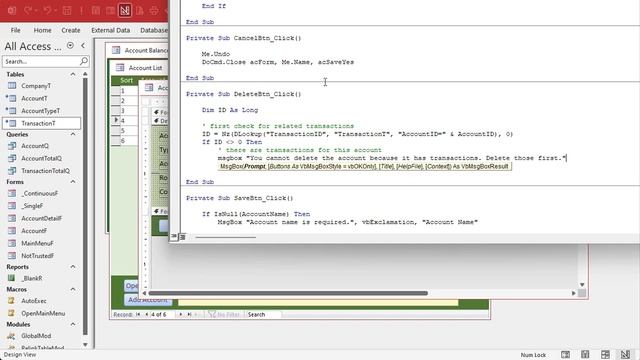Click the design window scroll right arrow

573,293
